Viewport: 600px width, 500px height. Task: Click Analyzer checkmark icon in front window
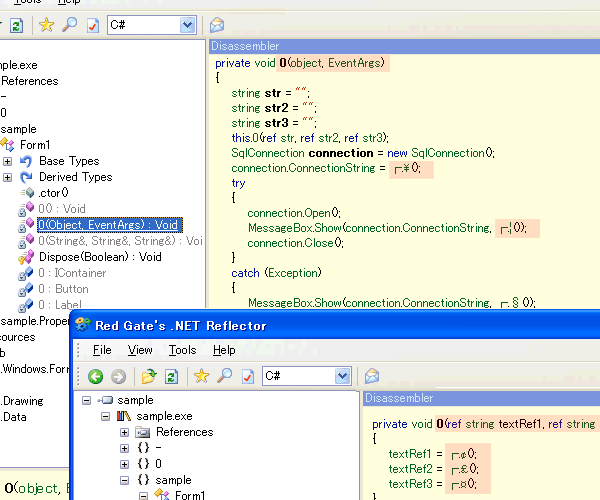pyautogui.click(x=248, y=376)
